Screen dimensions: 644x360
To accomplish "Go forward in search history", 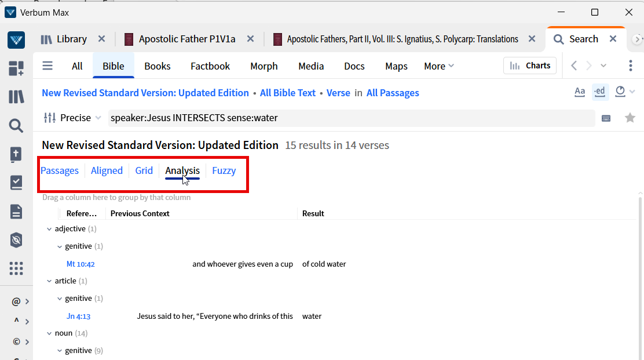I will (588, 66).
